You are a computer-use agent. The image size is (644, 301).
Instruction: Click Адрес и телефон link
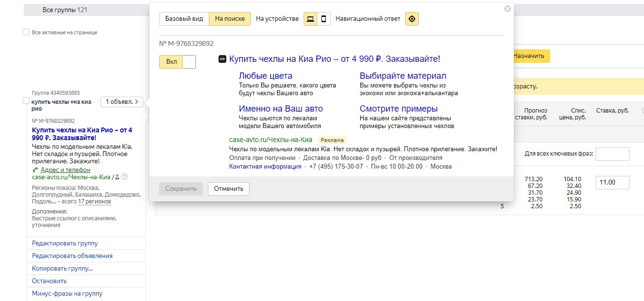pos(65,170)
